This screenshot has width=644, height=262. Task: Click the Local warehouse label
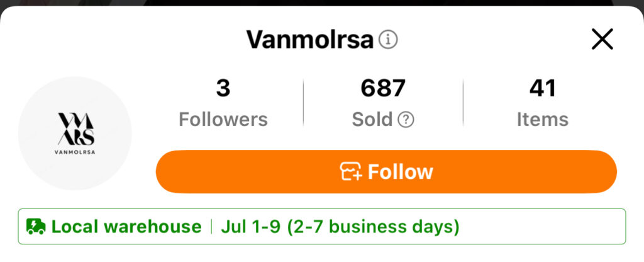coord(126,227)
